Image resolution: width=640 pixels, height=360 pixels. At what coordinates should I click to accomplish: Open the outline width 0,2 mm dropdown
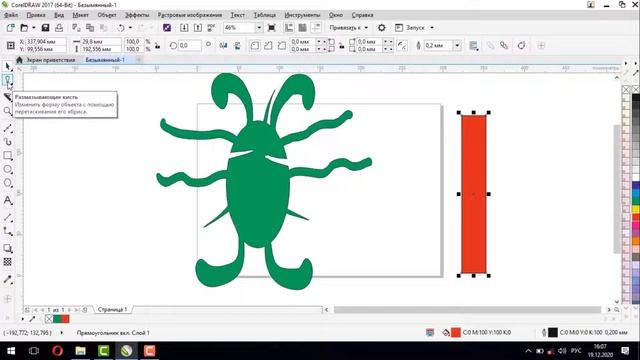(x=458, y=45)
